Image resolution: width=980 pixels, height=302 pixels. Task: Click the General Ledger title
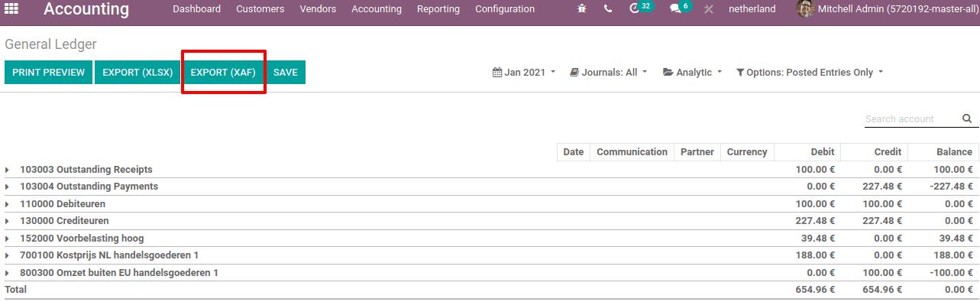click(50, 44)
